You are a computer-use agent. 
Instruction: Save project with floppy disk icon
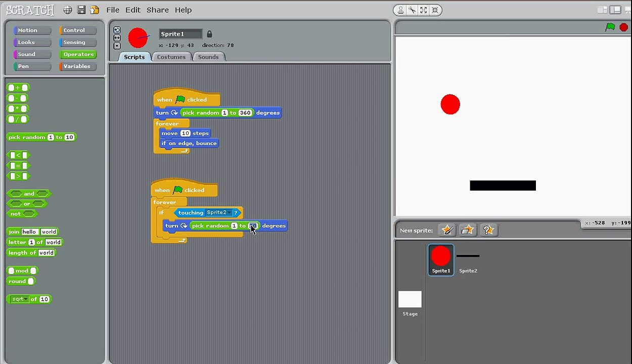point(81,10)
